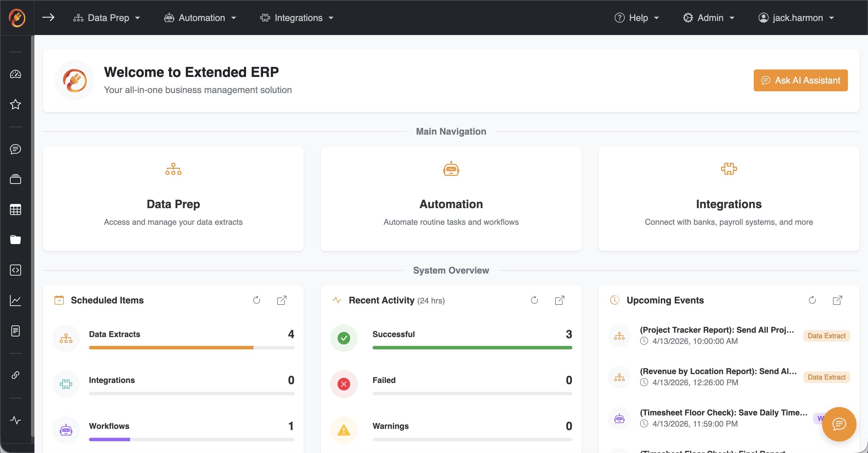Refresh the Recent Activity panel
The image size is (868, 453).
[534, 300]
